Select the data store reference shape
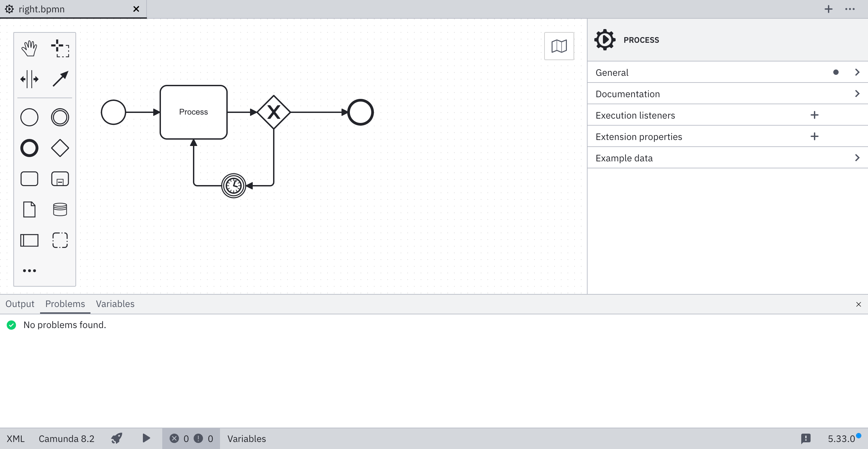This screenshot has height=449, width=868. click(60, 209)
